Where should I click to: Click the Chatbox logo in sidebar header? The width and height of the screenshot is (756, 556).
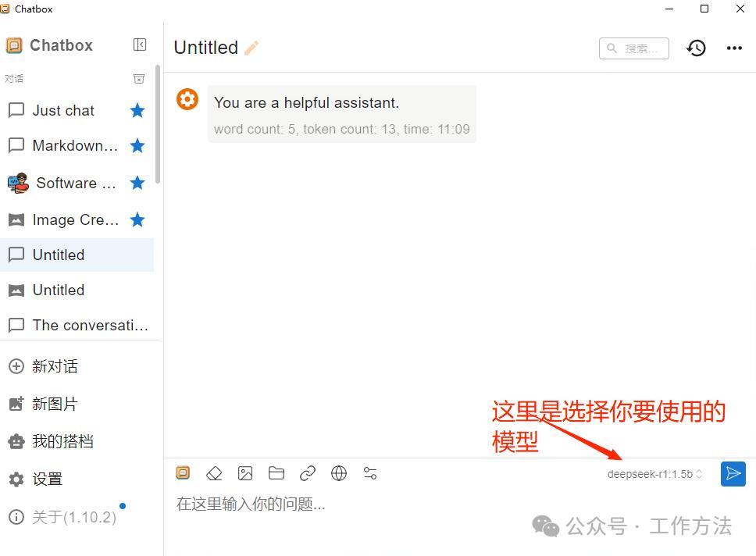point(14,45)
